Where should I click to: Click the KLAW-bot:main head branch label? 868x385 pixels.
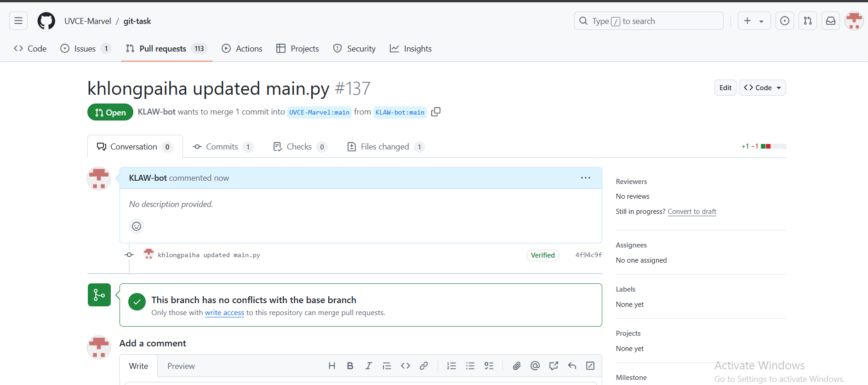pyautogui.click(x=400, y=112)
